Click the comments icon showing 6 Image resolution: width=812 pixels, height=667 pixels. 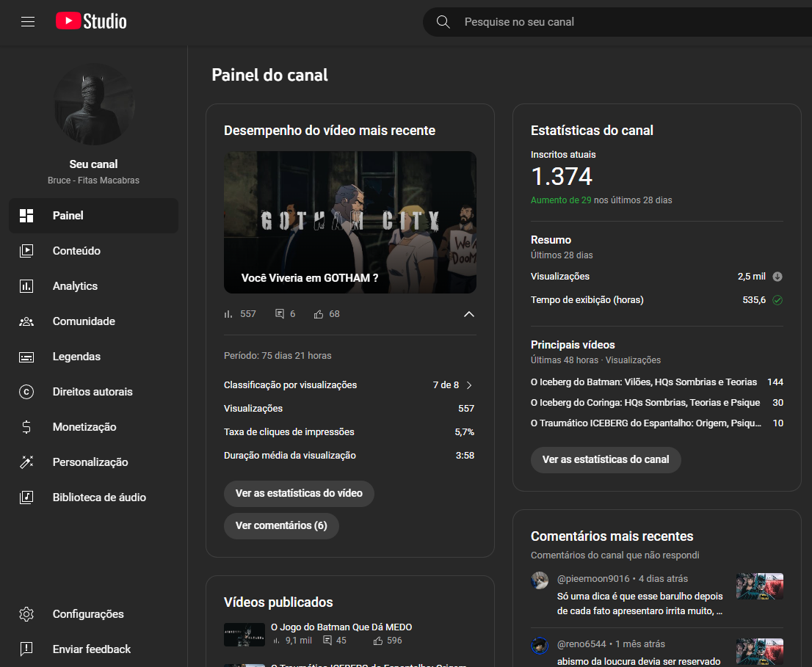point(280,314)
